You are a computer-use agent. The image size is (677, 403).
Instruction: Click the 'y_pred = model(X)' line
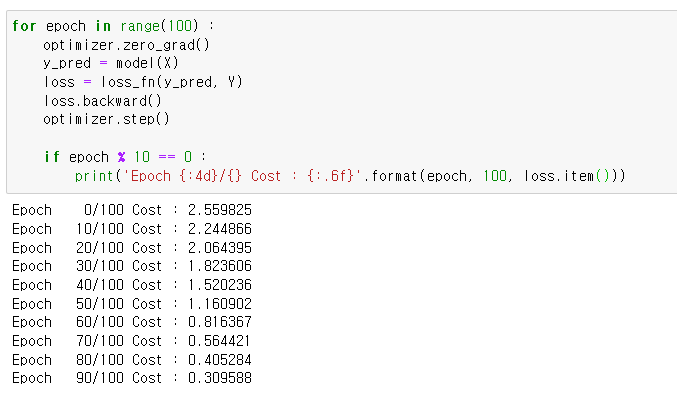pyautogui.click(x=111, y=63)
